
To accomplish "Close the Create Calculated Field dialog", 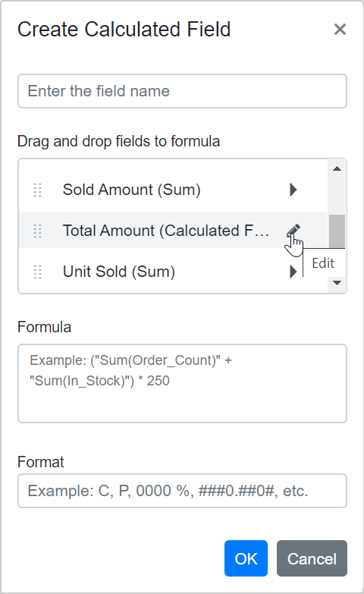I will click(x=340, y=29).
